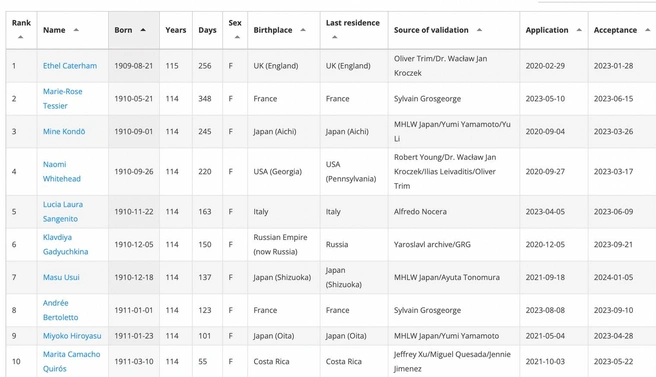
Task: Click the sort arrow beside Name header
Action: [x=76, y=30]
